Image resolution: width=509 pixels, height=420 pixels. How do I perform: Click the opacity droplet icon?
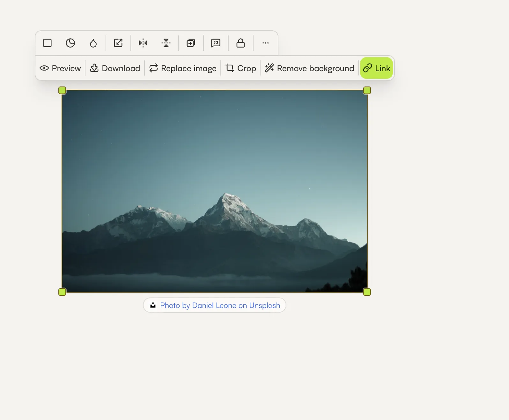point(93,43)
